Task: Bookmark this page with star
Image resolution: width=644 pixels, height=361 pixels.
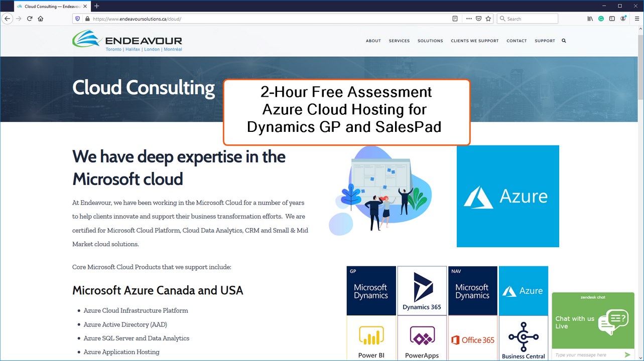Action: point(488,19)
